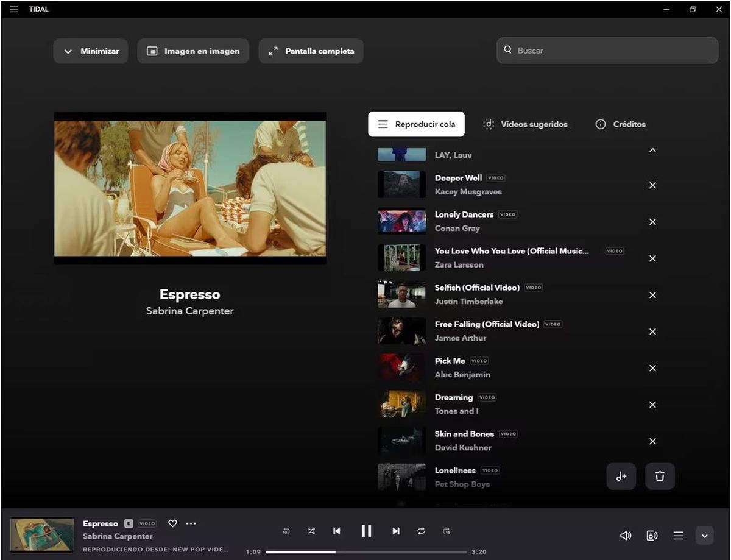Open the Créditos tab

coord(621,124)
